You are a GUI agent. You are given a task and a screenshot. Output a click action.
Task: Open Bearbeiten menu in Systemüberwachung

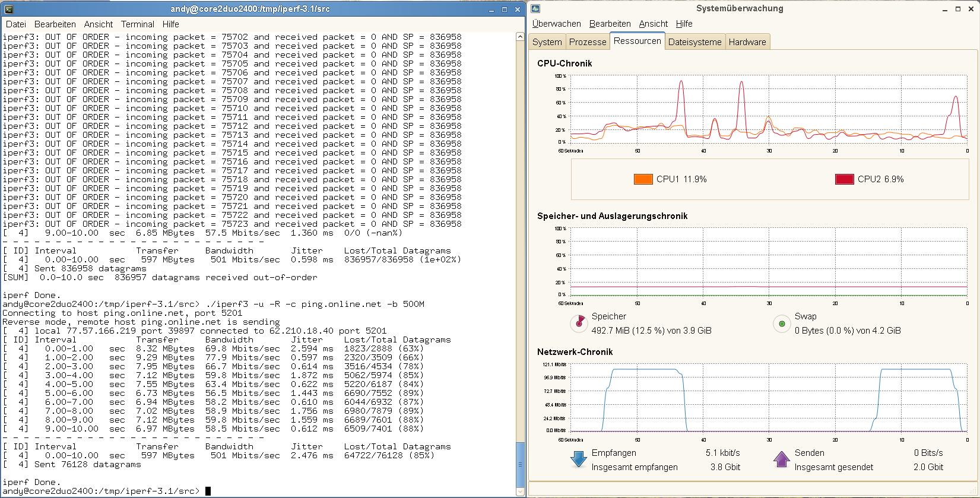[610, 24]
